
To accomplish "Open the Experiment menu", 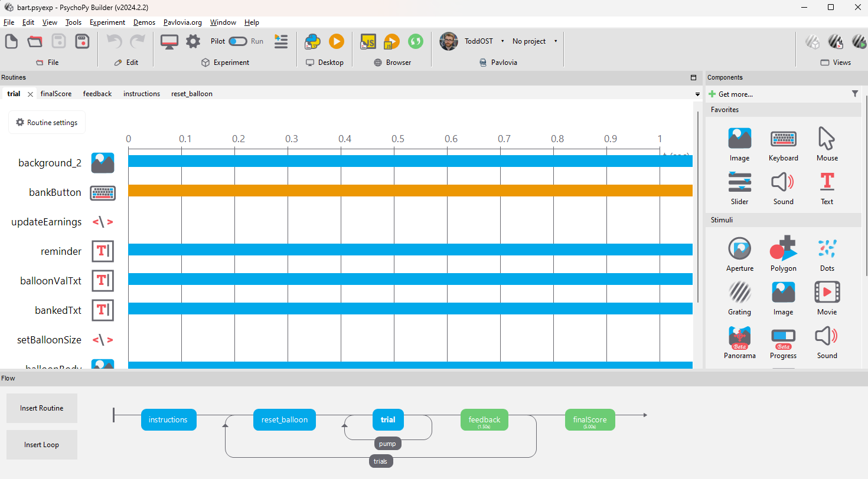I will tap(107, 22).
